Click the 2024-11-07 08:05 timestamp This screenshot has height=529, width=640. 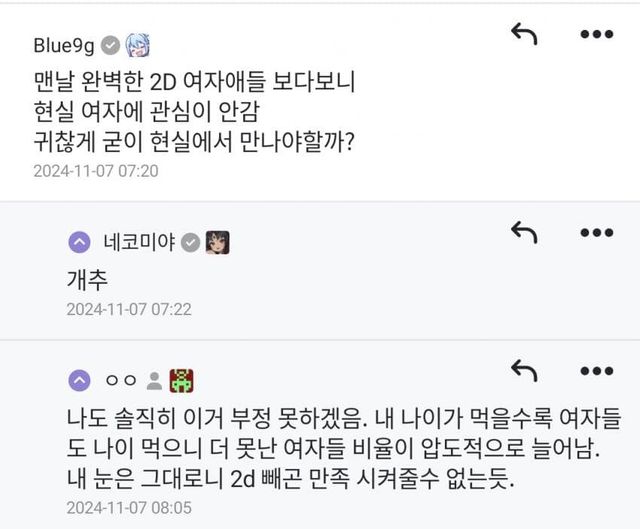coord(128,508)
